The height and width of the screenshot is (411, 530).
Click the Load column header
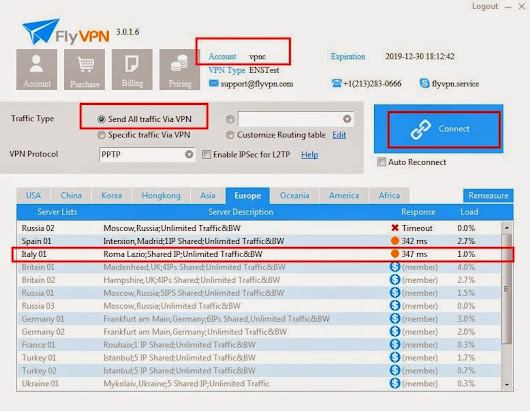coord(469,212)
